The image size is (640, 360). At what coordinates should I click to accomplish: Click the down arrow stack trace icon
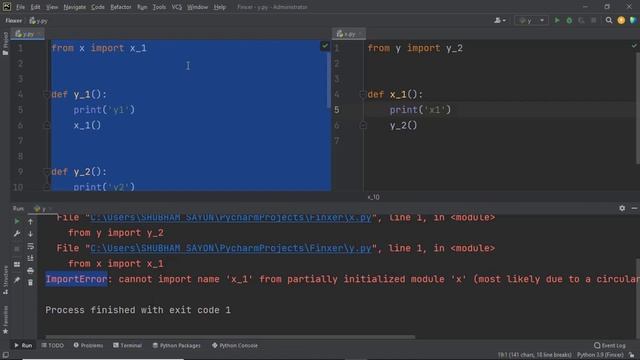[x=30, y=234]
